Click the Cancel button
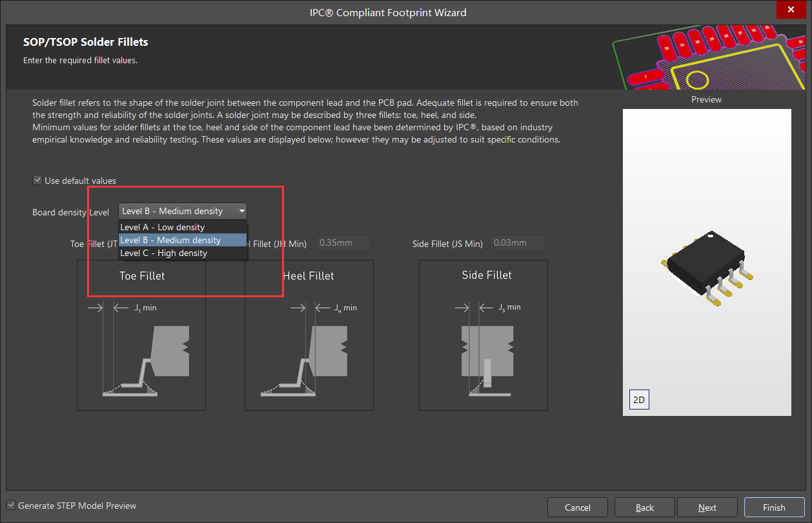The image size is (812, 523). 578,508
